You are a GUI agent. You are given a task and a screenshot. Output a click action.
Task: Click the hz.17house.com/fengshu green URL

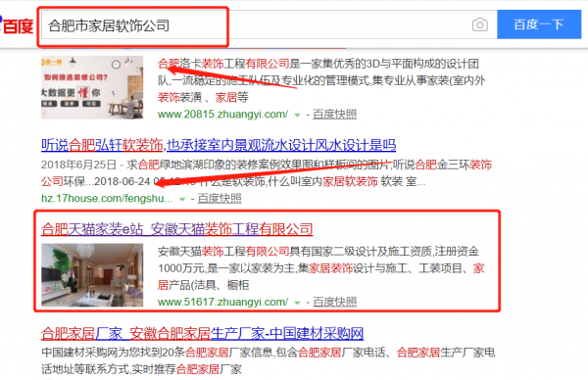(107, 199)
